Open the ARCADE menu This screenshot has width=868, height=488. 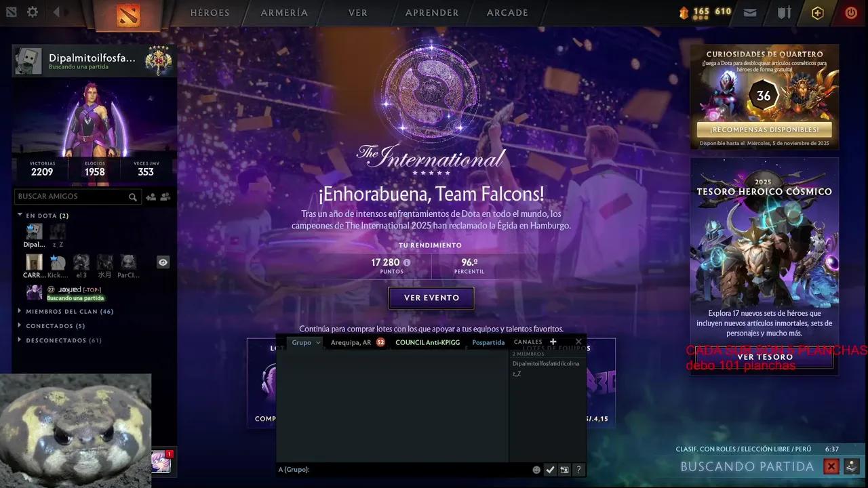(x=507, y=13)
